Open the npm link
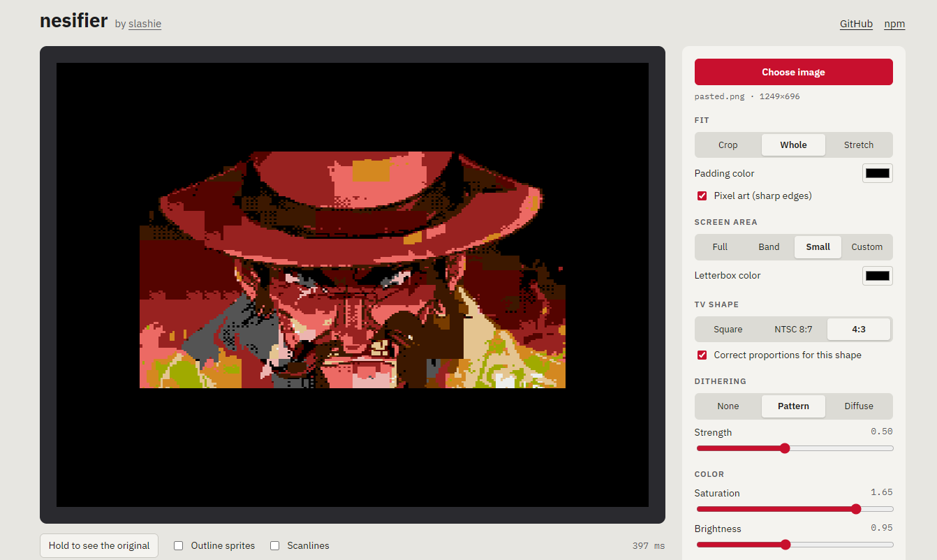The height and width of the screenshot is (560, 937). (x=894, y=24)
